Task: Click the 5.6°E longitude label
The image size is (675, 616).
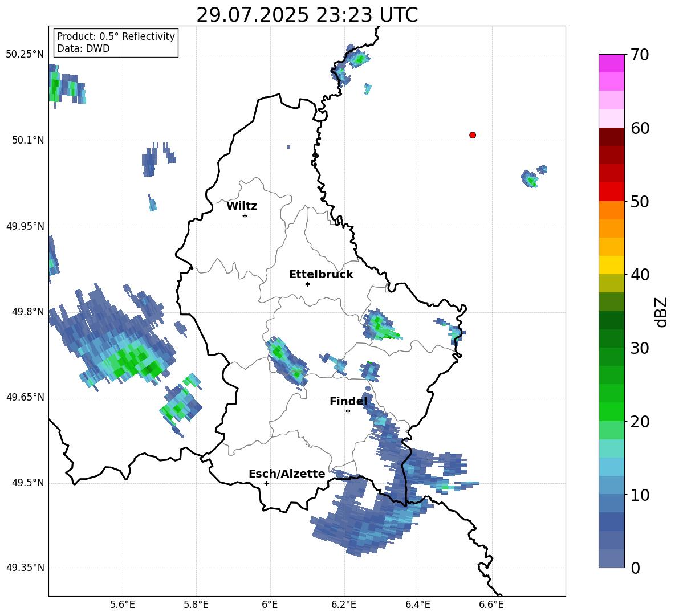Action: (x=122, y=605)
